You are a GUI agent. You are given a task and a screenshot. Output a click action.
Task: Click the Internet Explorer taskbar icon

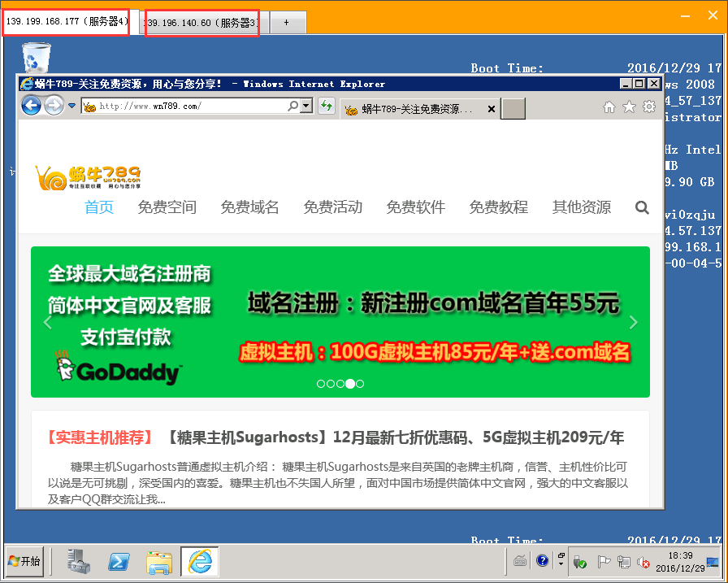click(x=199, y=562)
